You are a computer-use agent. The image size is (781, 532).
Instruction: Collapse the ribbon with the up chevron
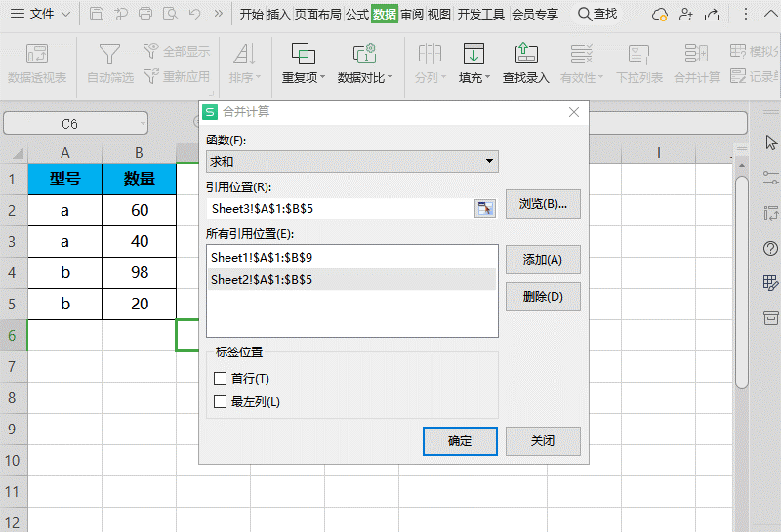point(770,14)
